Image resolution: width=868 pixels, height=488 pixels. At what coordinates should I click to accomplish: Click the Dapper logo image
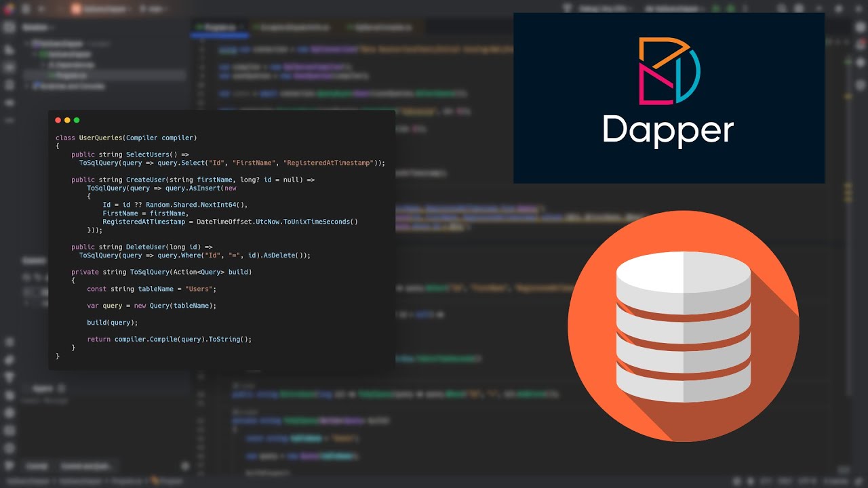tap(669, 98)
